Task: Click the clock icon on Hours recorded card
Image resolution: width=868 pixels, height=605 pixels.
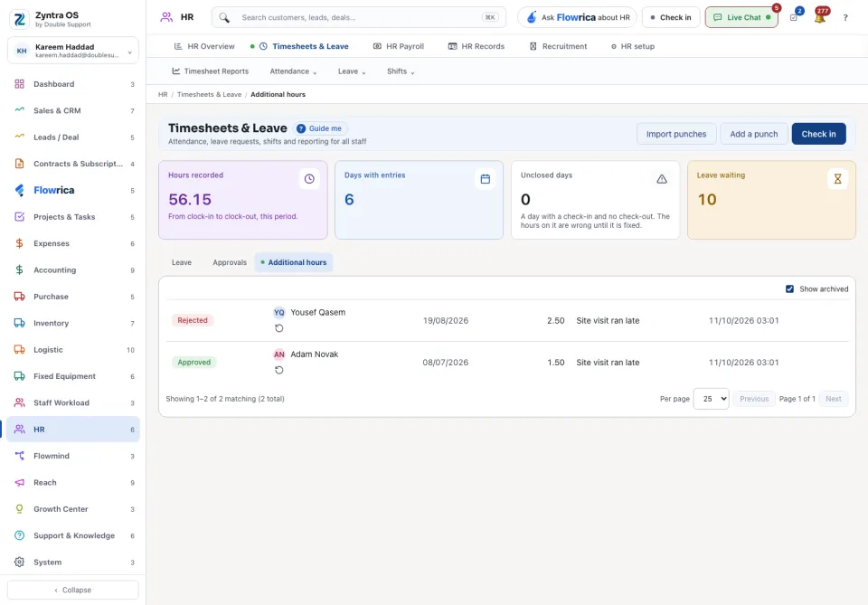Action: [x=309, y=179]
